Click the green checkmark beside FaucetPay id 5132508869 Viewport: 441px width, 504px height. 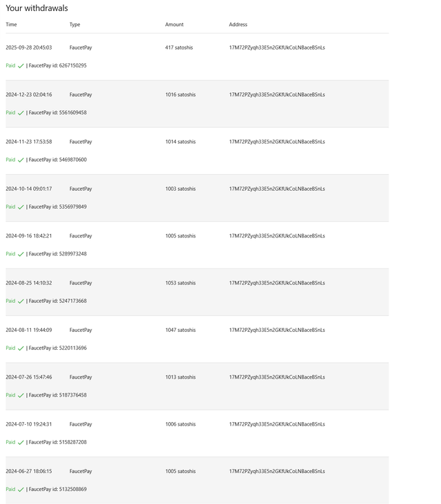coord(21,490)
